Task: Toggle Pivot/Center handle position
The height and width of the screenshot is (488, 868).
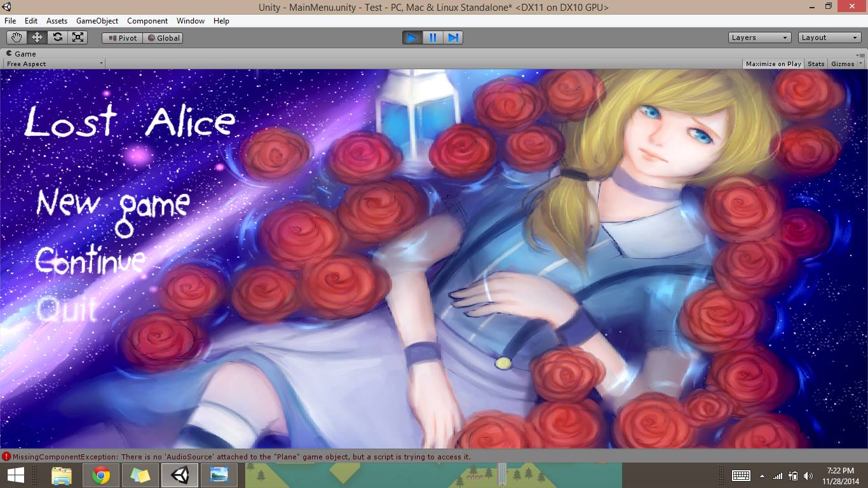Action: [x=122, y=38]
